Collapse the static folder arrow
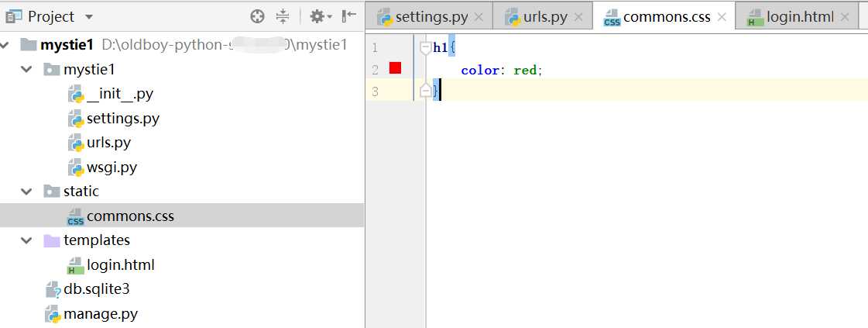The height and width of the screenshot is (328, 868). click(26, 192)
